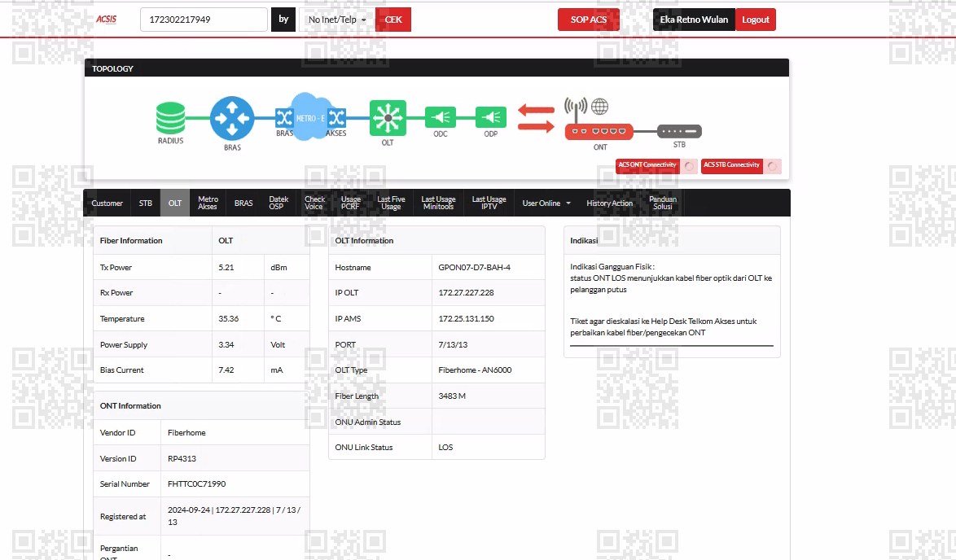Expand the User Online dropdown menu
Image resolution: width=956 pixels, height=560 pixels.
click(x=546, y=203)
